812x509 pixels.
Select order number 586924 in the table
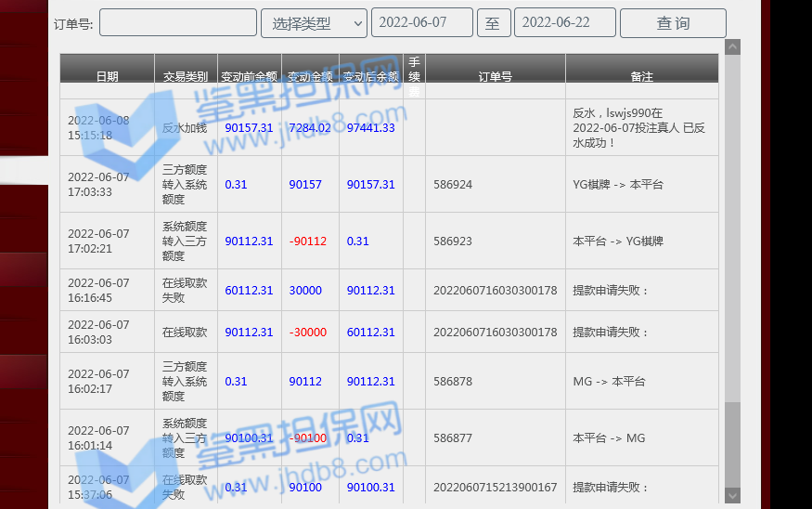pos(453,185)
